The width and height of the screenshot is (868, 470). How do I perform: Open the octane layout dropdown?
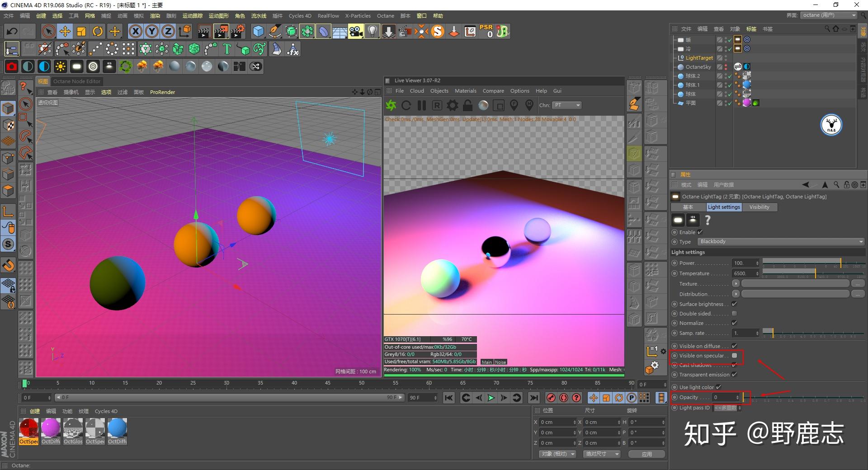pos(829,15)
